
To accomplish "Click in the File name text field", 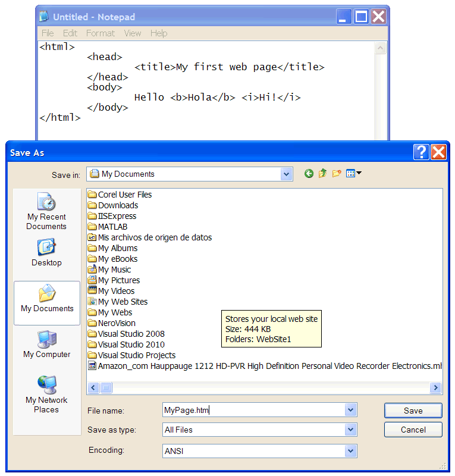I will (x=254, y=410).
